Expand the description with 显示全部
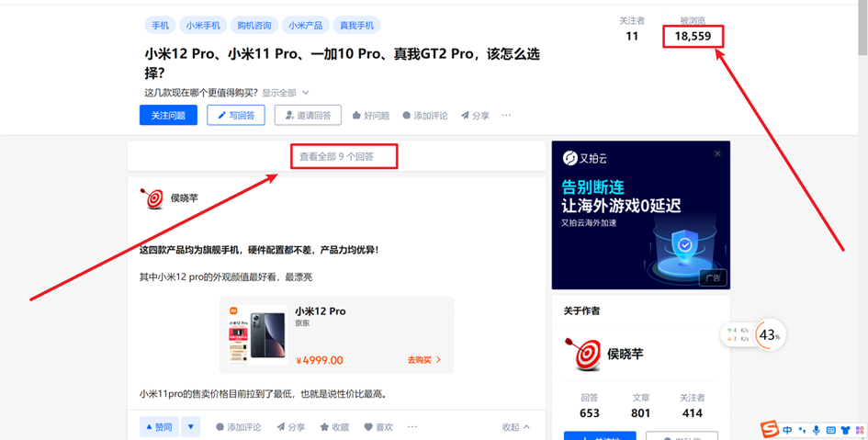The height and width of the screenshot is (440, 868). 285,93
